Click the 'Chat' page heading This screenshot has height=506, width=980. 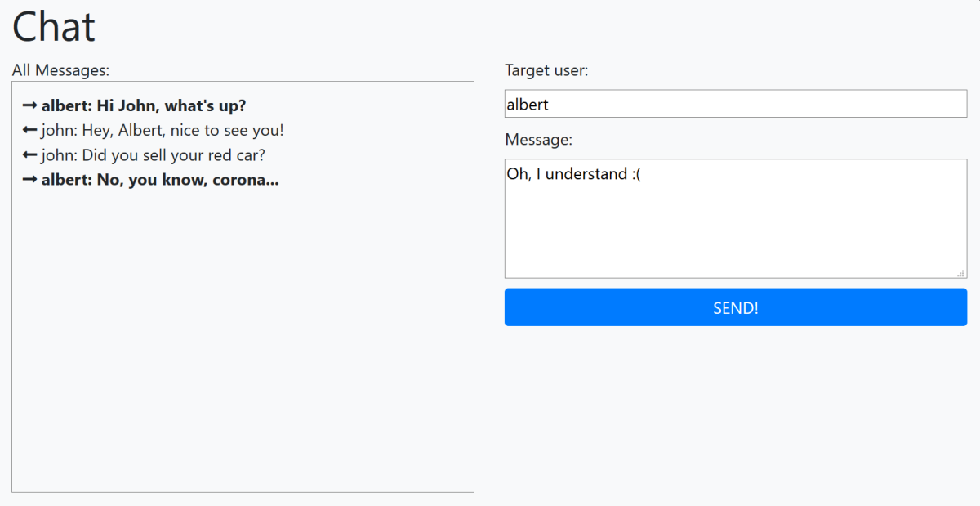point(52,26)
